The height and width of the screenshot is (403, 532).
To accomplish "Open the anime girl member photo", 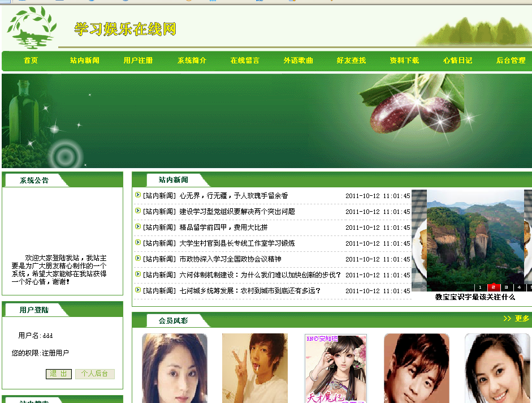I will (336, 368).
